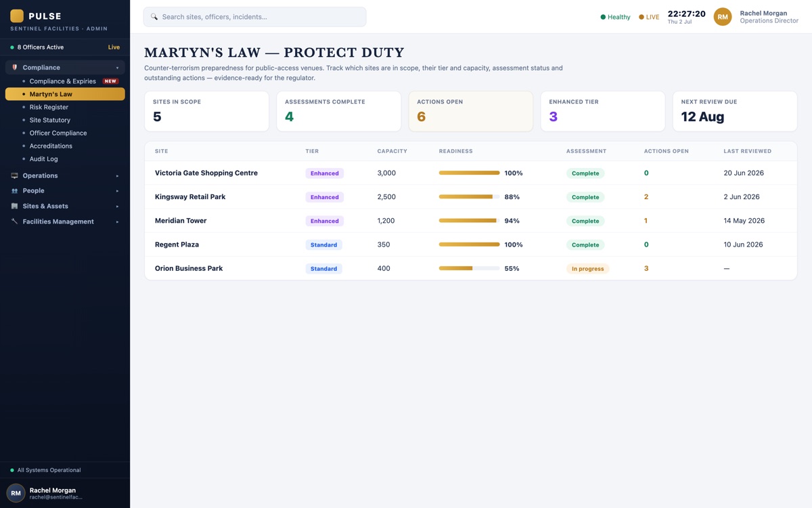The image size is (812, 508).
Task: Open the Actions Open summary card
Action: point(471,111)
